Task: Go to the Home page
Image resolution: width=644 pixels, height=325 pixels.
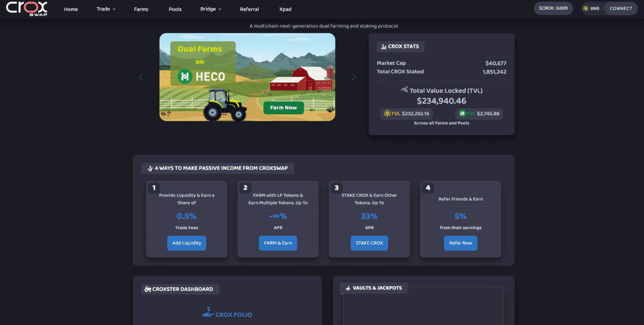Action: [x=71, y=9]
